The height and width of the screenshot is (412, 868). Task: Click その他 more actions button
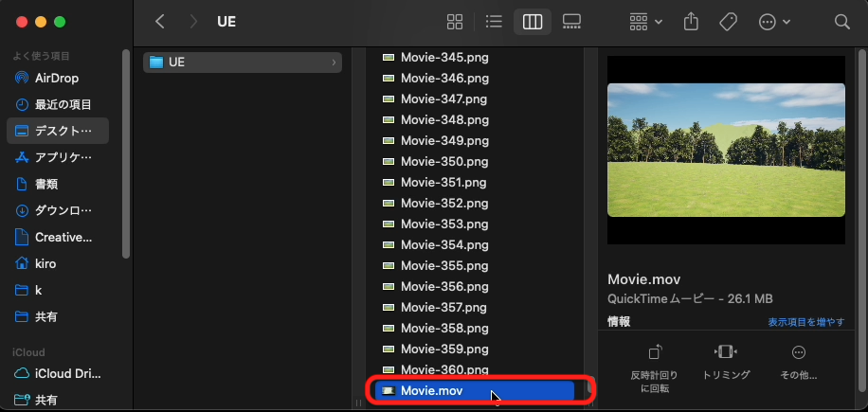(798, 362)
